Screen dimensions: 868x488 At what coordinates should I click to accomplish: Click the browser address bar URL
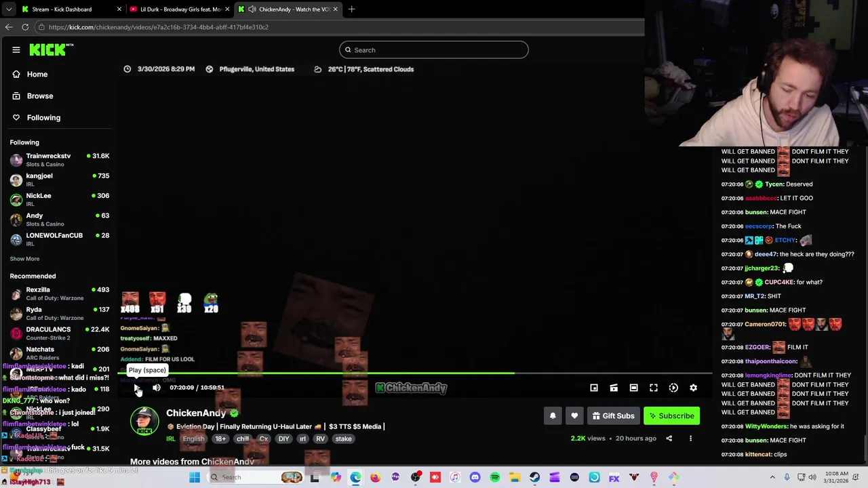[159, 27]
